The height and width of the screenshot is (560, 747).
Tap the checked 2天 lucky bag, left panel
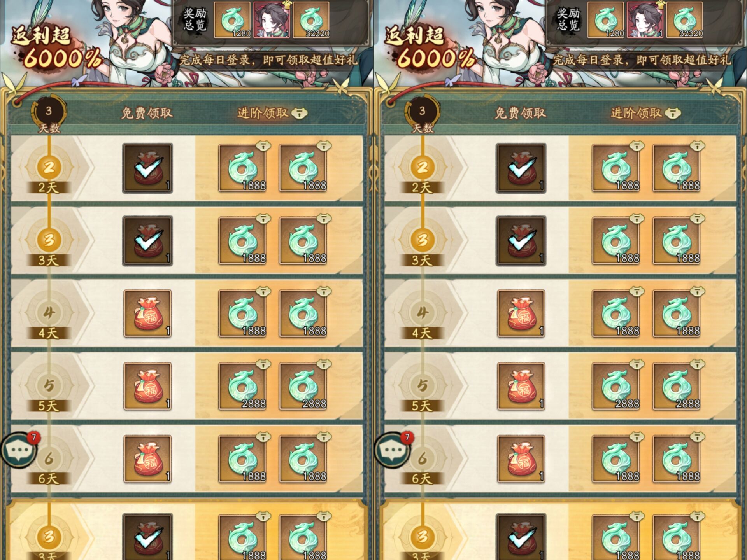click(147, 168)
